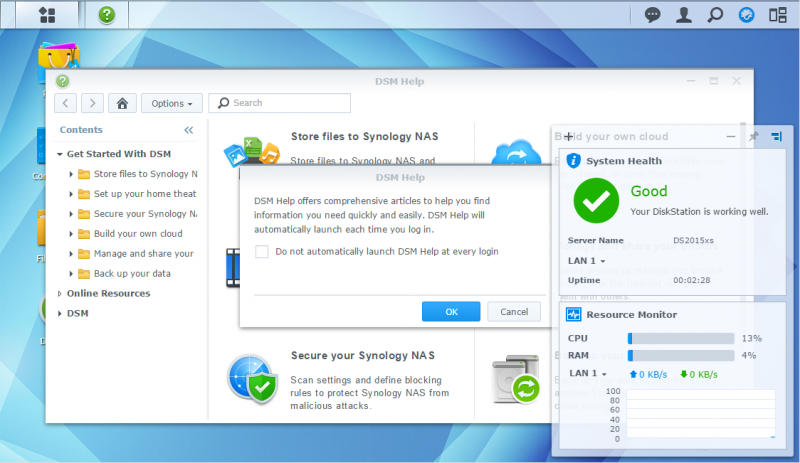
Task: Go back in DSM Help
Action: point(65,103)
